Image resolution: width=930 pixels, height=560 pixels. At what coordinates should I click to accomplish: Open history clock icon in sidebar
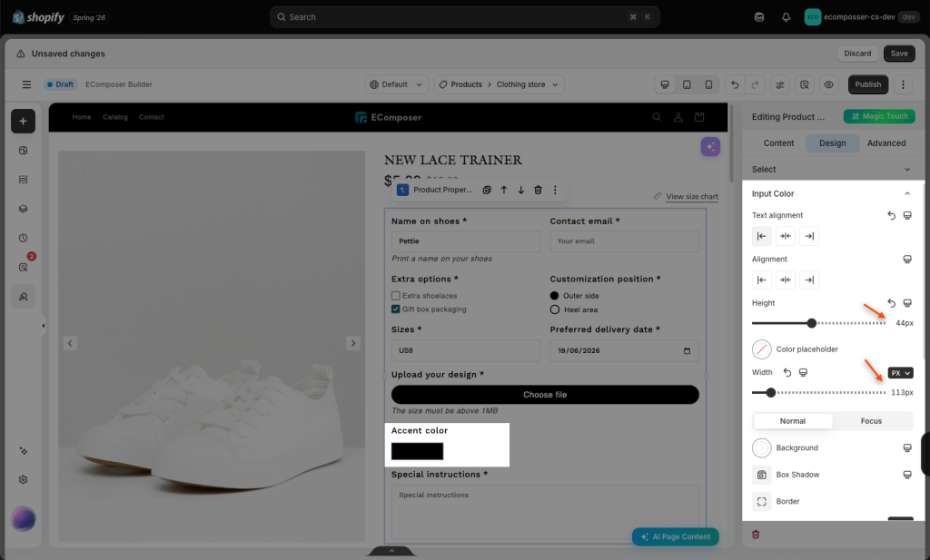coord(23,238)
